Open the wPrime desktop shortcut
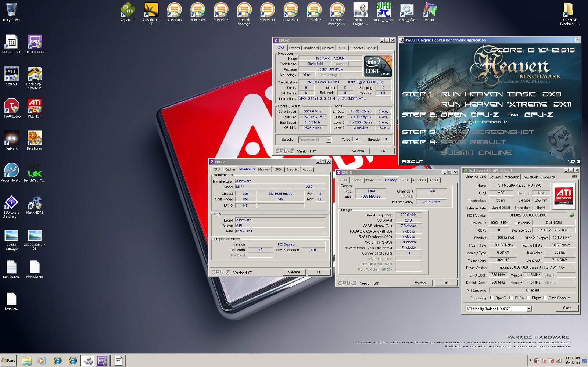This screenshot has height=367, width=588. [430, 12]
